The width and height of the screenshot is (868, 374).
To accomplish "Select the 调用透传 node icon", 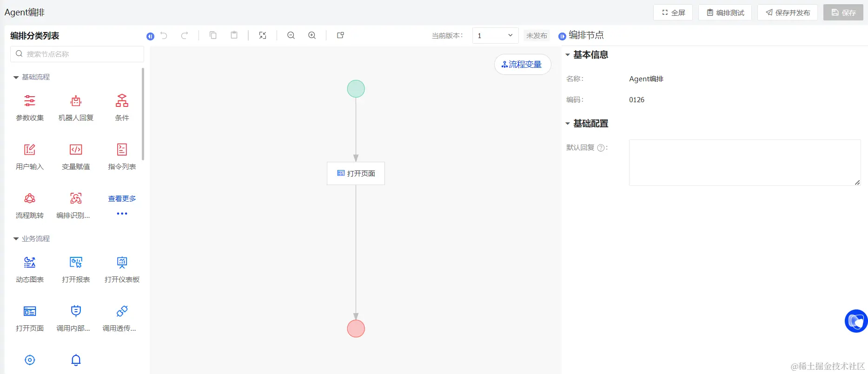I will tap(122, 311).
